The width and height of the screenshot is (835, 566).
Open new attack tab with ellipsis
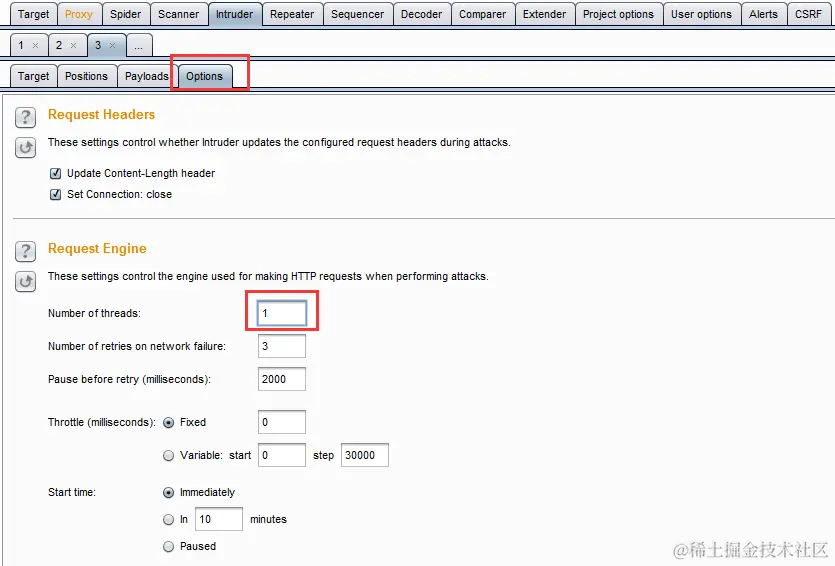coord(138,45)
